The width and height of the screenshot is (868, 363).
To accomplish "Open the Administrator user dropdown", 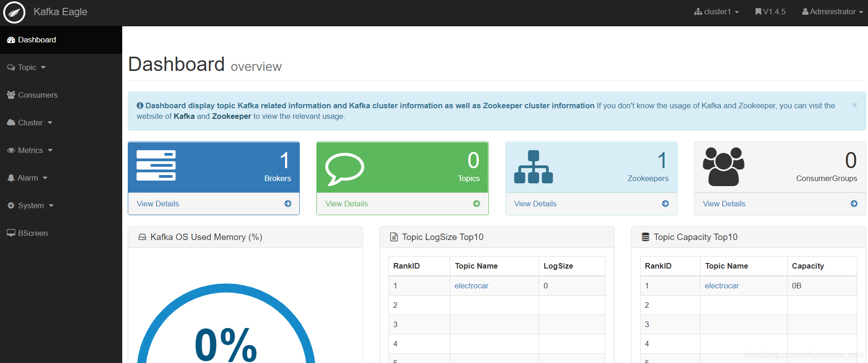I will [x=832, y=12].
